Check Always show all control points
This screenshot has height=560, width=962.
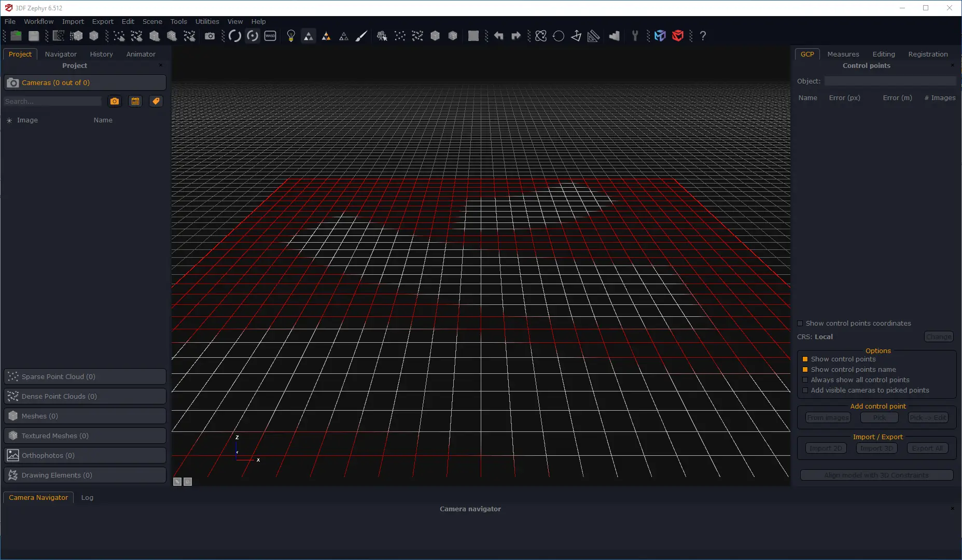[805, 380]
